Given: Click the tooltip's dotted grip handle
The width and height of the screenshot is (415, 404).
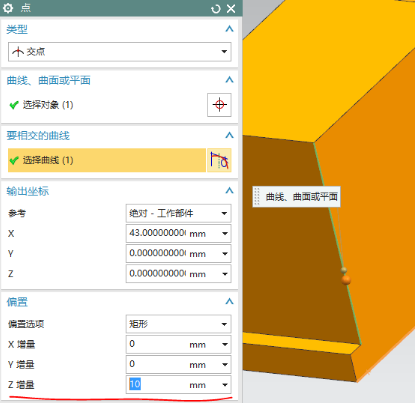Looking at the screenshot, I should 257,197.
